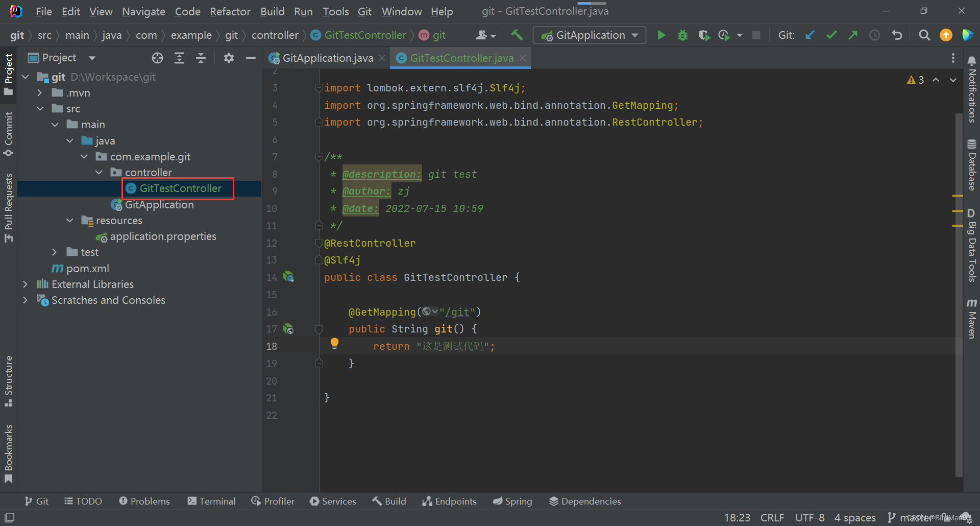Screen dimensions: 980x526
Task: Click the editor vertical scrollbar
Action: (x=959, y=296)
